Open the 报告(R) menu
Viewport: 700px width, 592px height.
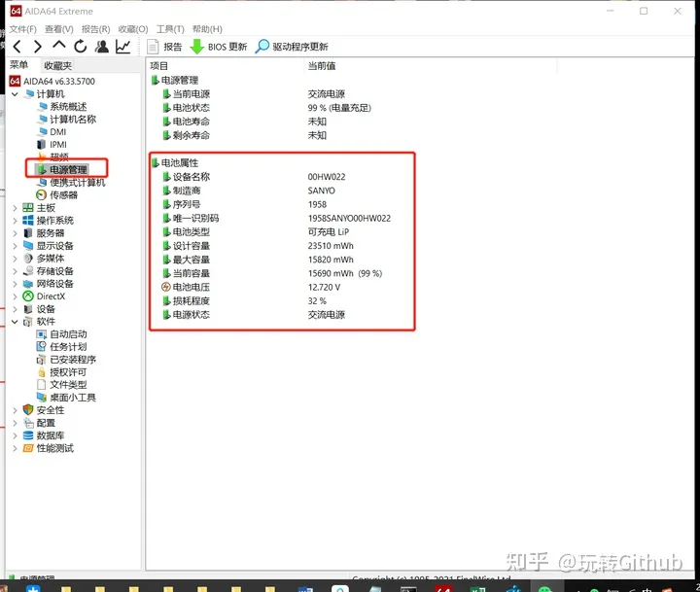tap(95, 29)
